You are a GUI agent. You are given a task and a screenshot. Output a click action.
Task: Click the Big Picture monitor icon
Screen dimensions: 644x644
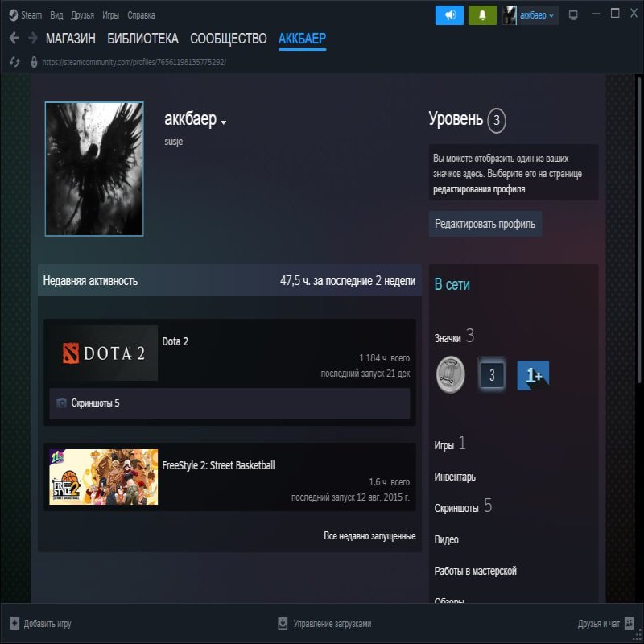573,14
